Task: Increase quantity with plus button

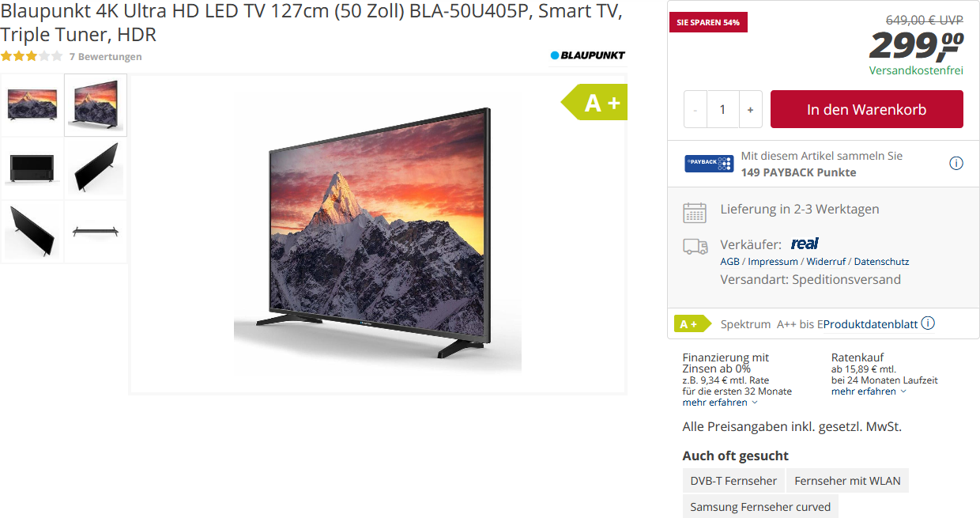Action: [x=750, y=109]
